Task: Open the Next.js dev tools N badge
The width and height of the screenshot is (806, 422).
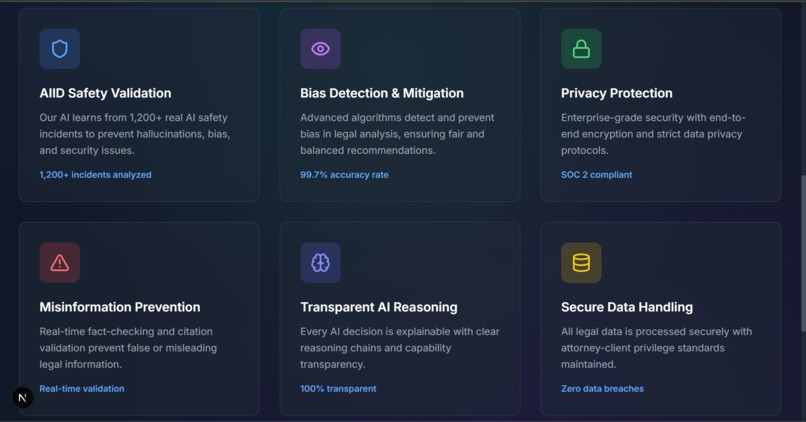Action: point(23,398)
